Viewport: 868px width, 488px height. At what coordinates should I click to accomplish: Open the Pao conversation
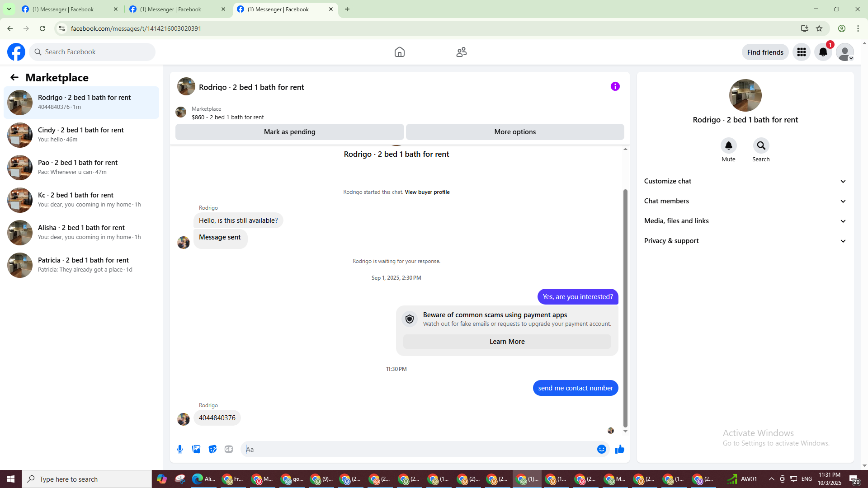pos(81,167)
